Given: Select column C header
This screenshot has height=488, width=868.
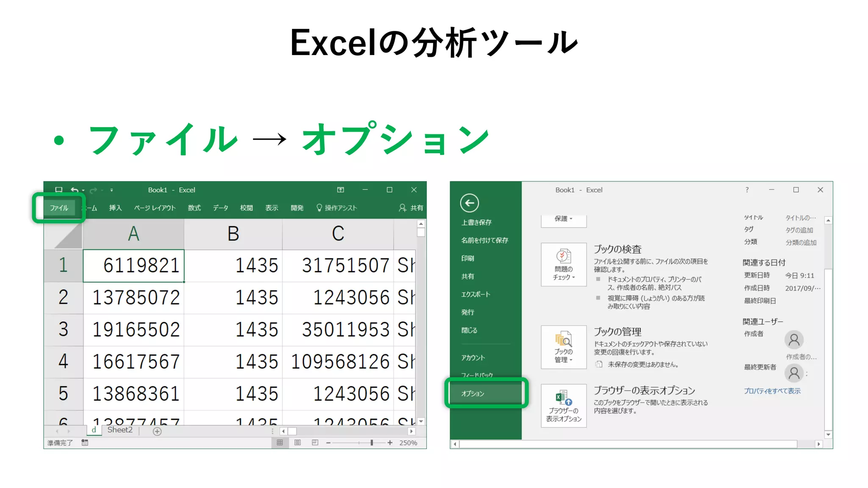Looking at the screenshot, I should (x=338, y=233).
